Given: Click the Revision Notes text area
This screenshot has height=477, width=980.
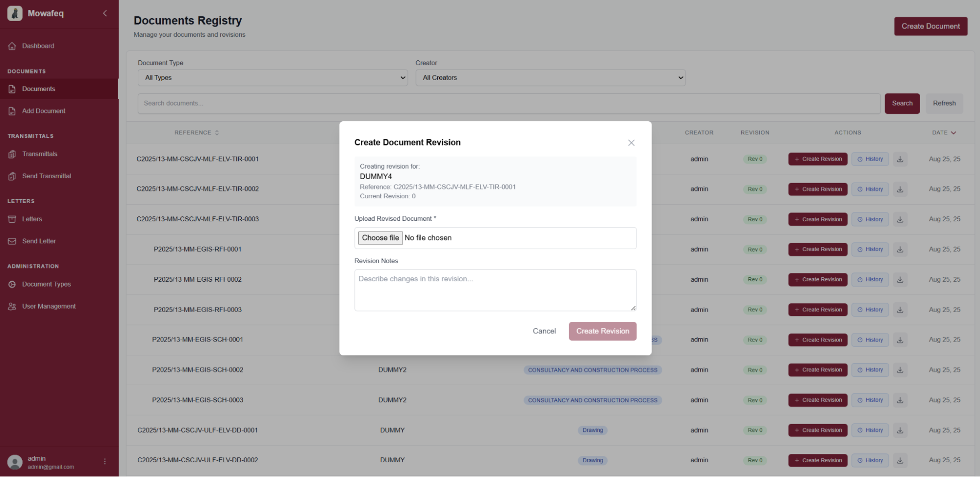Looking at the screenshot, I should pyautogui.click(x=495, y=290).
